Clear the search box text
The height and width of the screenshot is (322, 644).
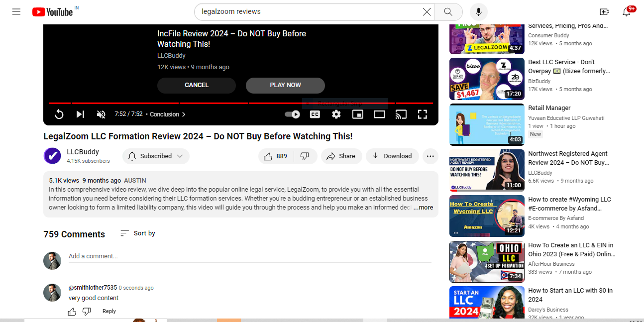pos(427,12)
